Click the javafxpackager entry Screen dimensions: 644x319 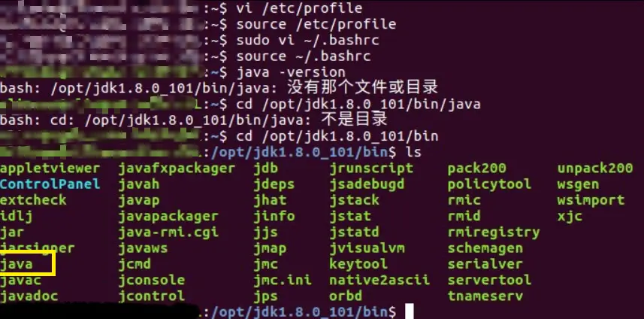pos(177,169)
